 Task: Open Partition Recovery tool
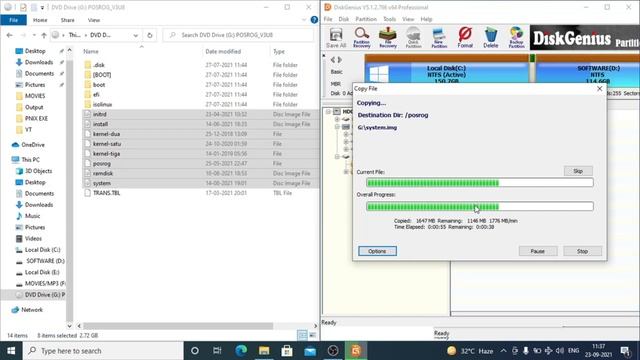362,38
